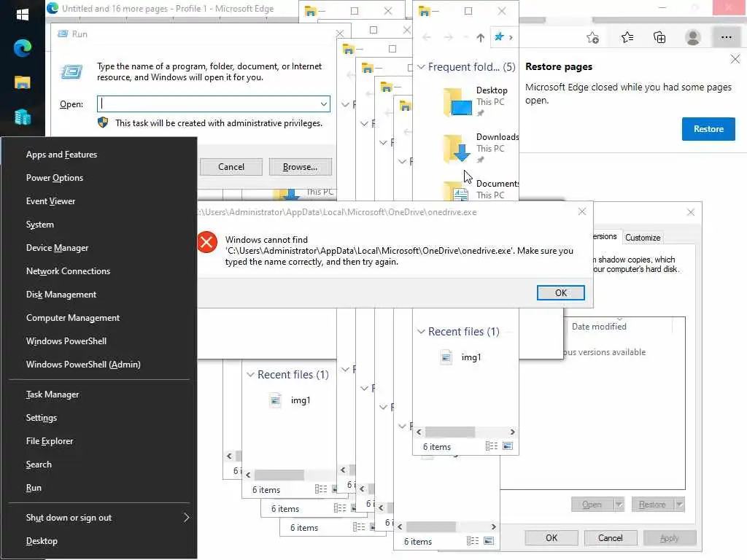Switch to large icons view in the front Explorer status bar
The height and width of the screenshot is (560, 747).
(508, 446)
